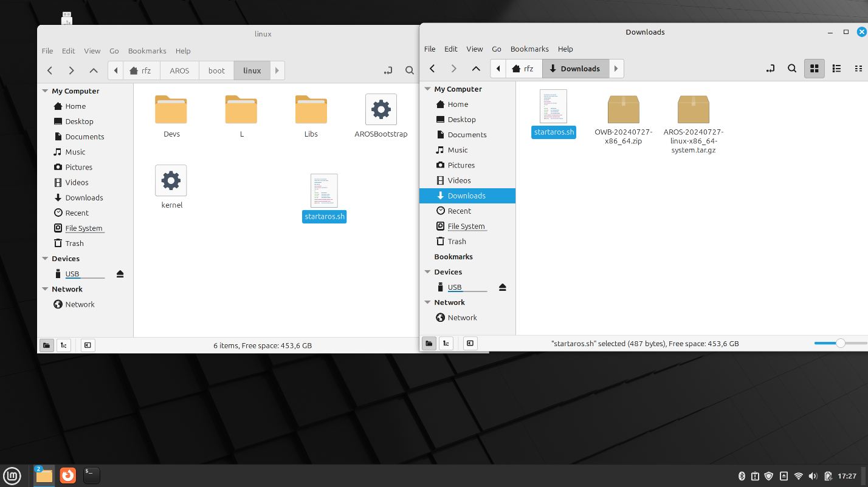Open search in the Downloads window
The height and width of the screenshot is (487, 868).
792,69
